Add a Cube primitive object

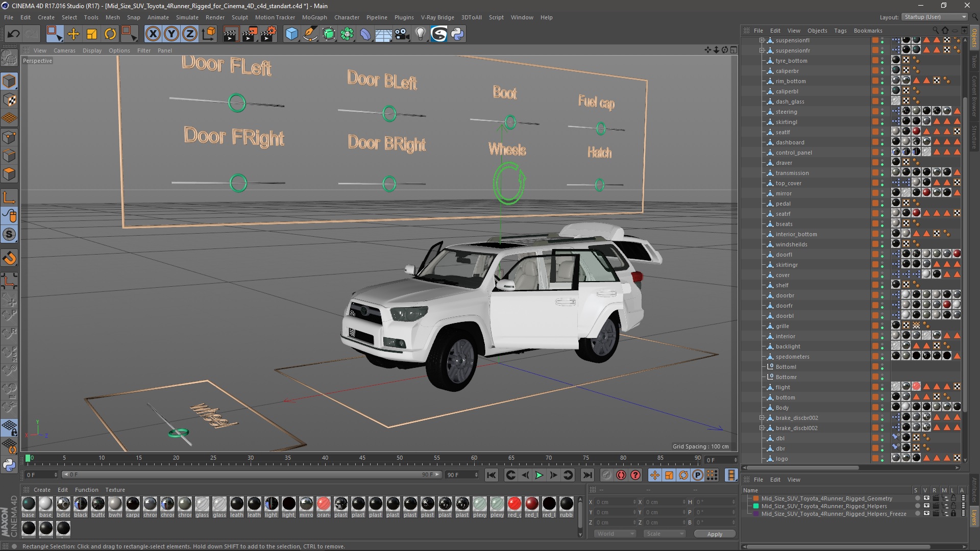[291, 34]
